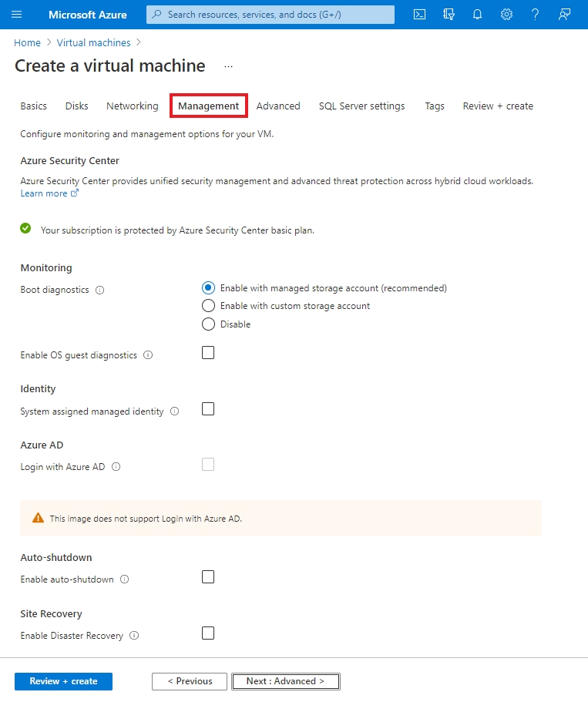588x702 pixels.
Task: Select the Disable boot diagnostics option
Action: coord(208,324)
